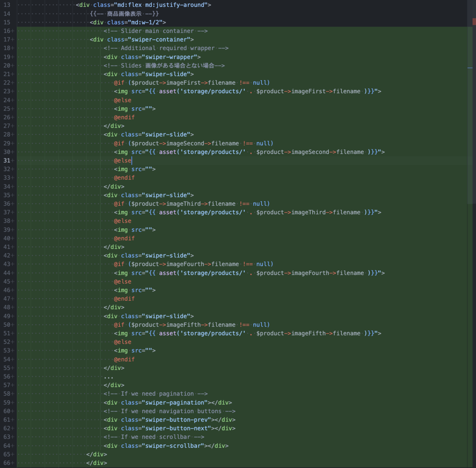Click the 'If we need scrollbar' comment
The width and height of the screenshot is (476, 468).
click(154, 437)
